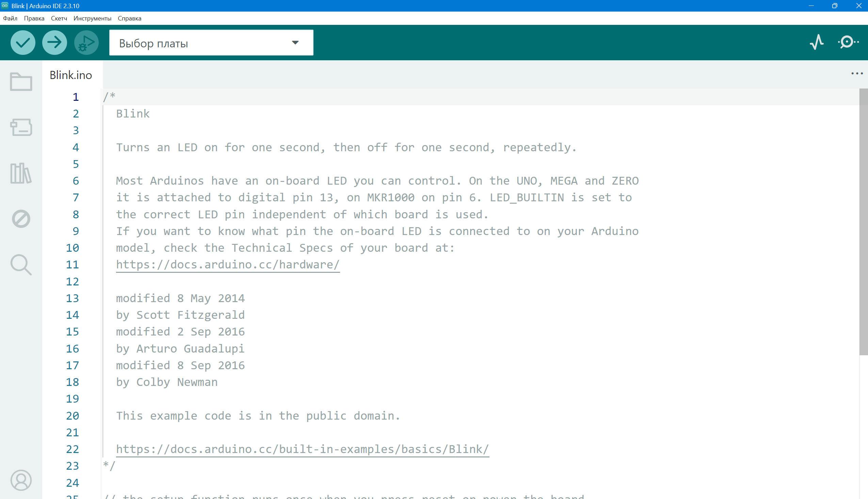This screenshot has height=499, width=868.
Task: Open the Debug sidebar panel
Action: tap(21, 219)
